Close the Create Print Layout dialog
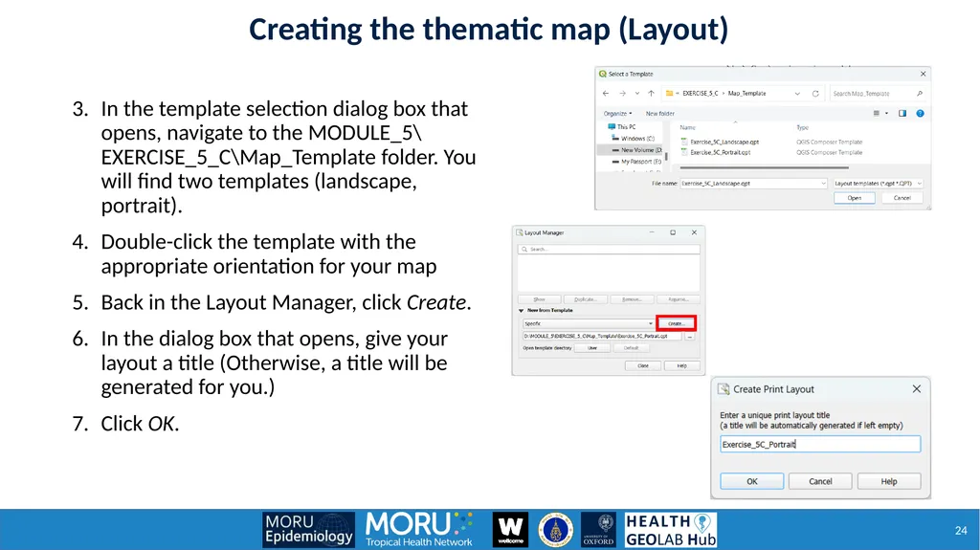 916,388
